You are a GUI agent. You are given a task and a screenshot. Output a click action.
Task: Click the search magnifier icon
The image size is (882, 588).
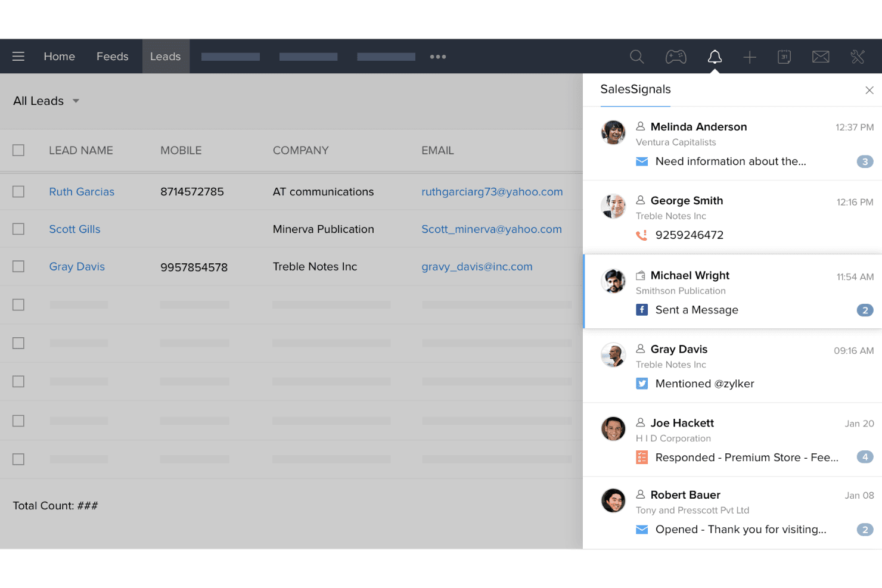click(636, 57)
